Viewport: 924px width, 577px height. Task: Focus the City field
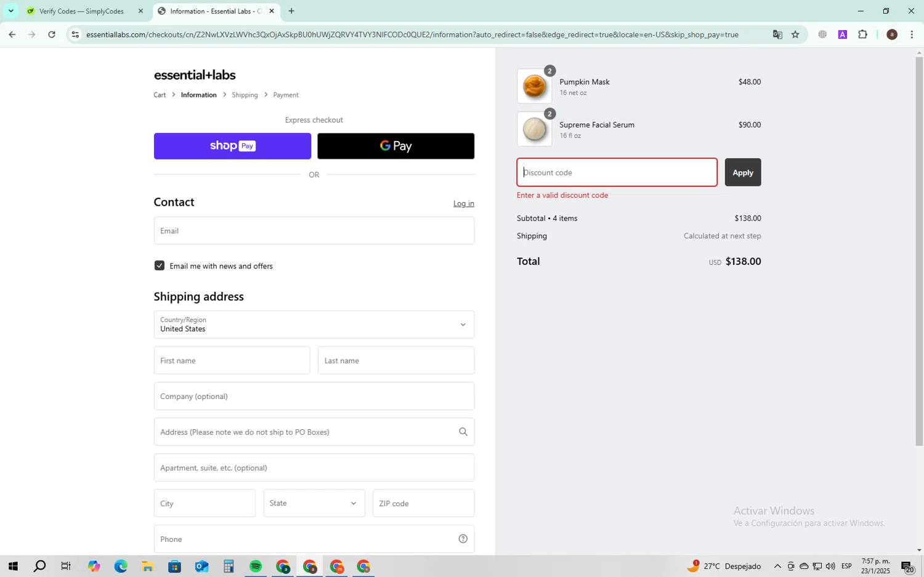(x=205, y=503)
